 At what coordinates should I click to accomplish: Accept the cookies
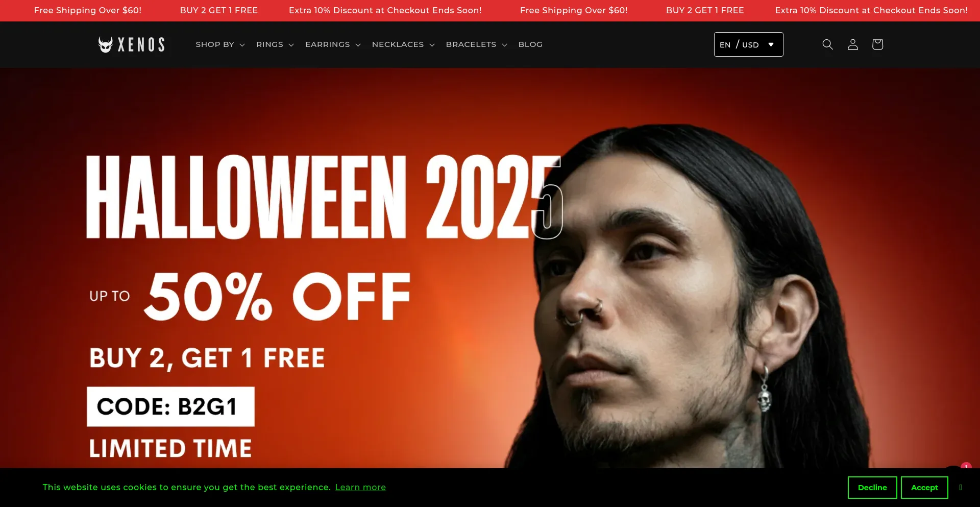[924, 488]
